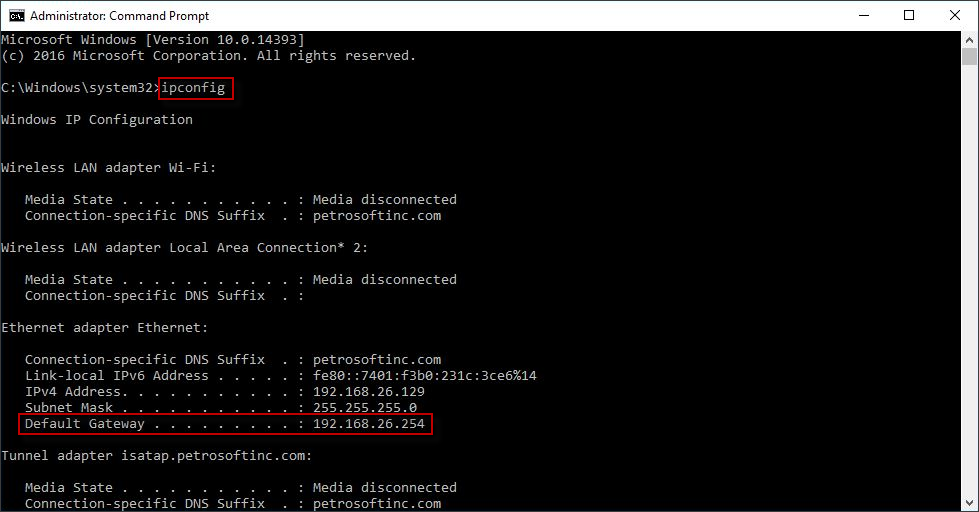Screen dimensions: 979x512
Task: Click the Ethernet adapter Ethernet heading
Action: [x=104, y=328]
